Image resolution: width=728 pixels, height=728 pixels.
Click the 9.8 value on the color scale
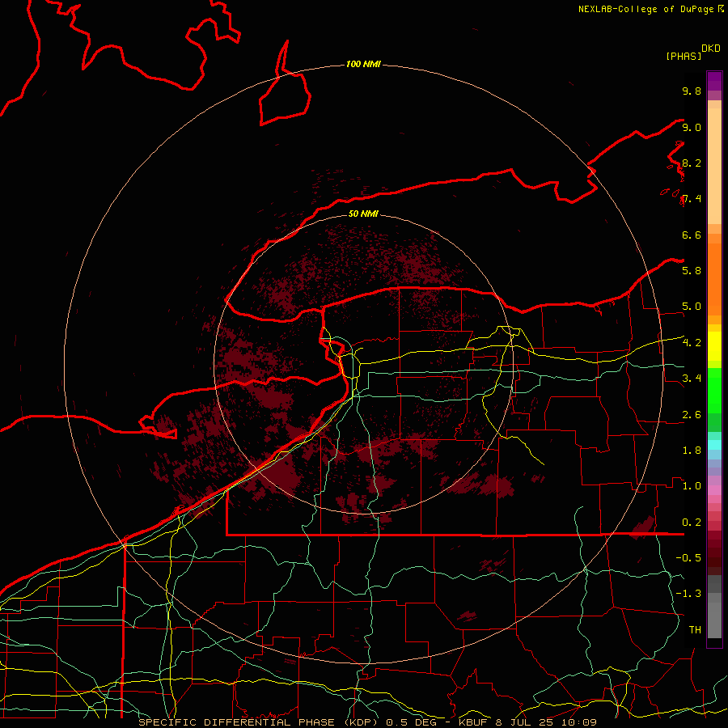coord(692,91)
